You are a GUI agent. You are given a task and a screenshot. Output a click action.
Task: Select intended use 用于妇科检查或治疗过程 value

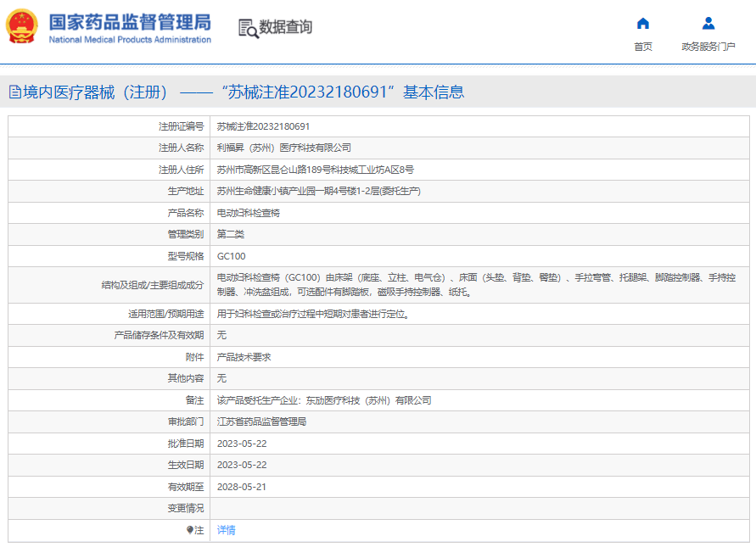pos(313,315)
